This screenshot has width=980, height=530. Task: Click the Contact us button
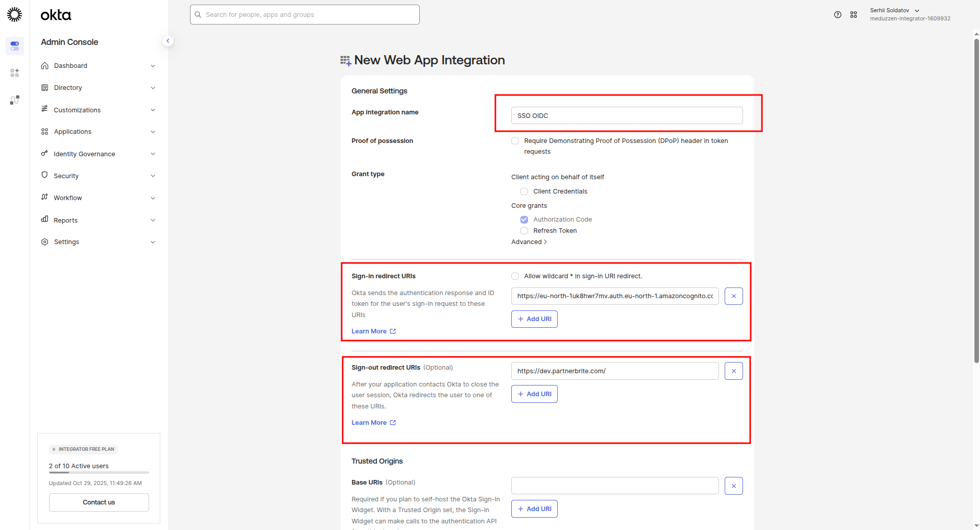coord(99,502)
